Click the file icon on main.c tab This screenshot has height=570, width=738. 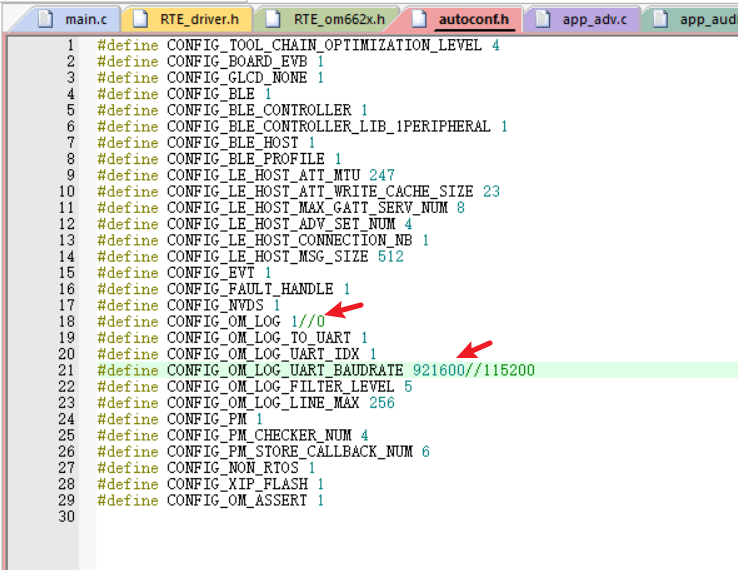click(45, 18)
